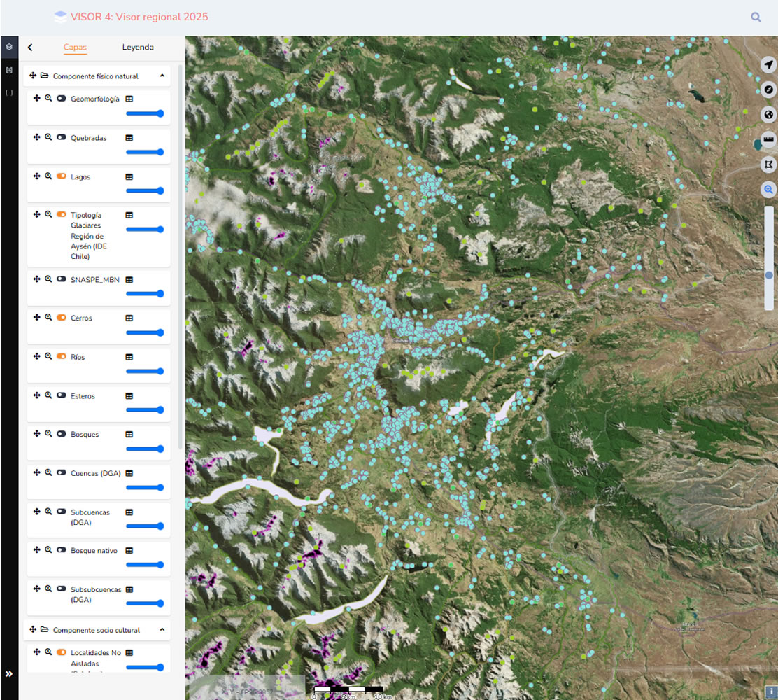Image resolution: width=778 pixels, height=700 pixels.
Task: Zoom to the Quebradas layer extent
Action: coord(48,138)
